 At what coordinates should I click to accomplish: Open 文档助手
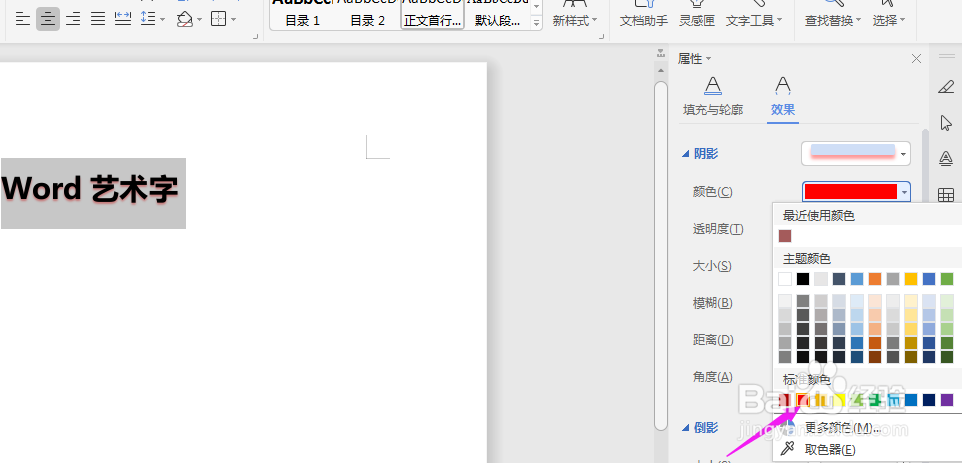[644, 20]
